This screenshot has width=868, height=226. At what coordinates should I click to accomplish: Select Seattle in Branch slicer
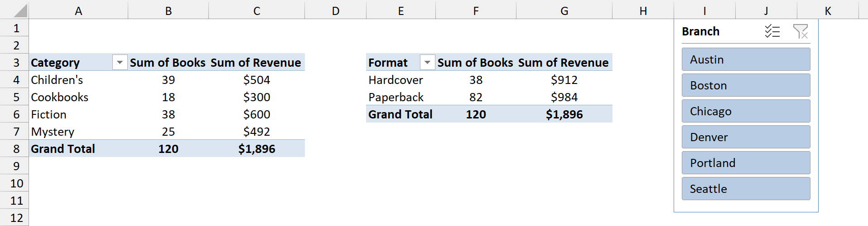point(746,189)
